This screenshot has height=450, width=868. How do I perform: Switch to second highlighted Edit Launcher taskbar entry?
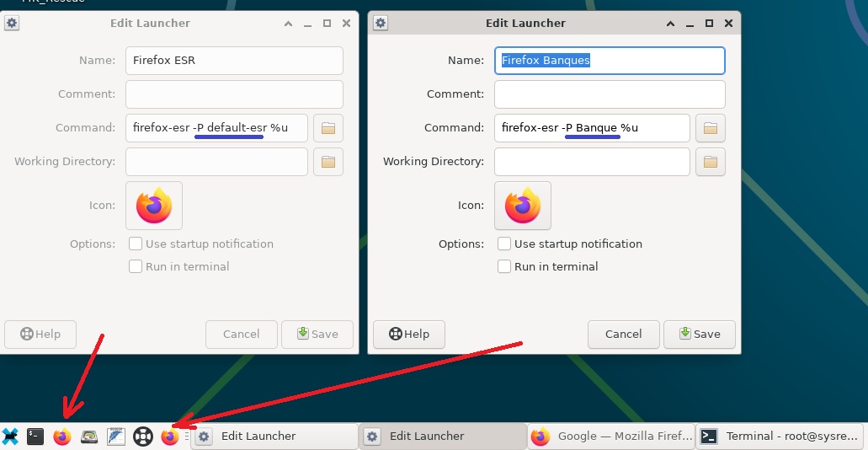pyautogui.click(x=443, y=437)
